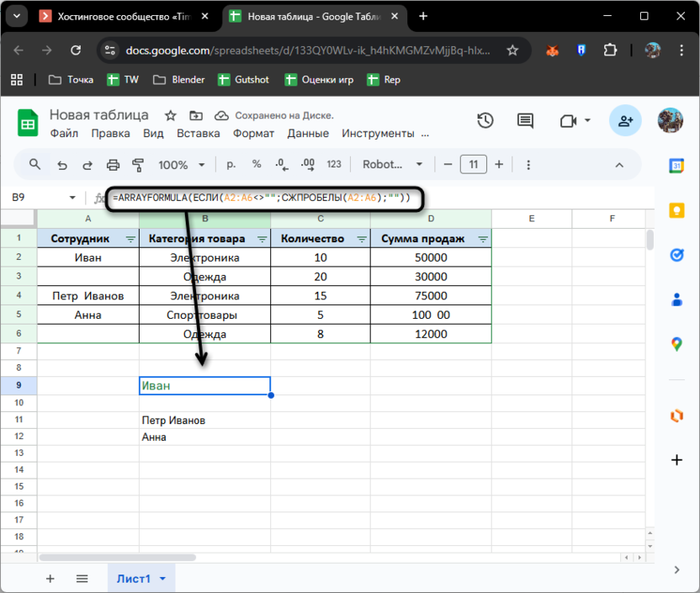Open the Данные menu
Screen dimensions: 700x593
click(308, 133)
